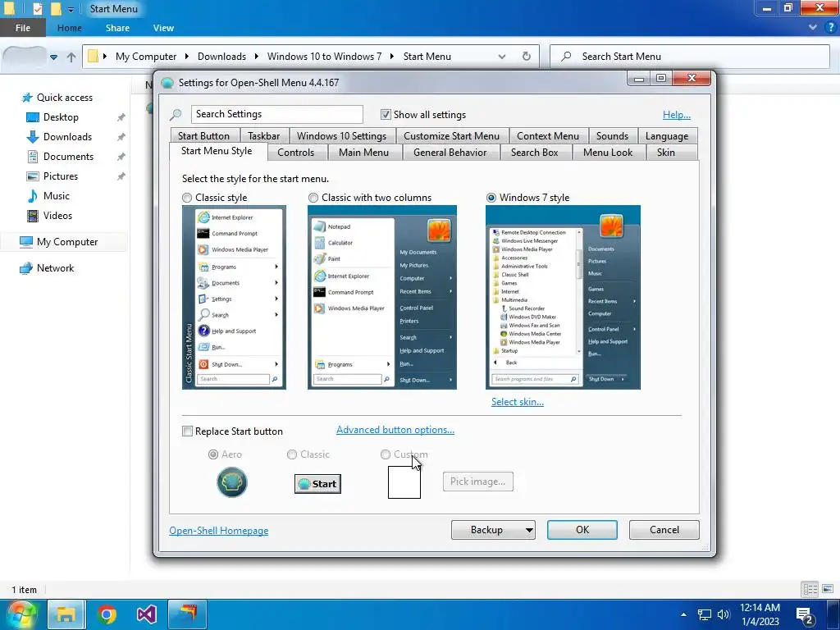
Task: Click the Videos film icon in sidebar
Action: click(x=33, y=216)
